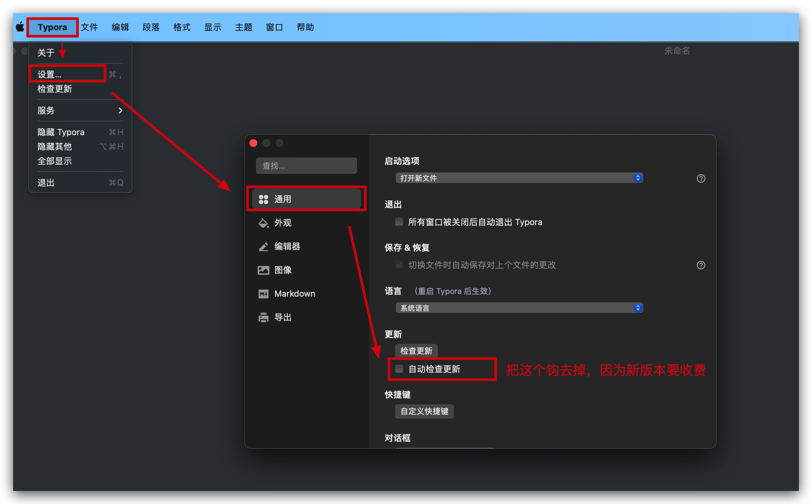This screenshot has height=504, width=812.
Task: Click help icon beside startup options dropdown
Action: [701, 178]
